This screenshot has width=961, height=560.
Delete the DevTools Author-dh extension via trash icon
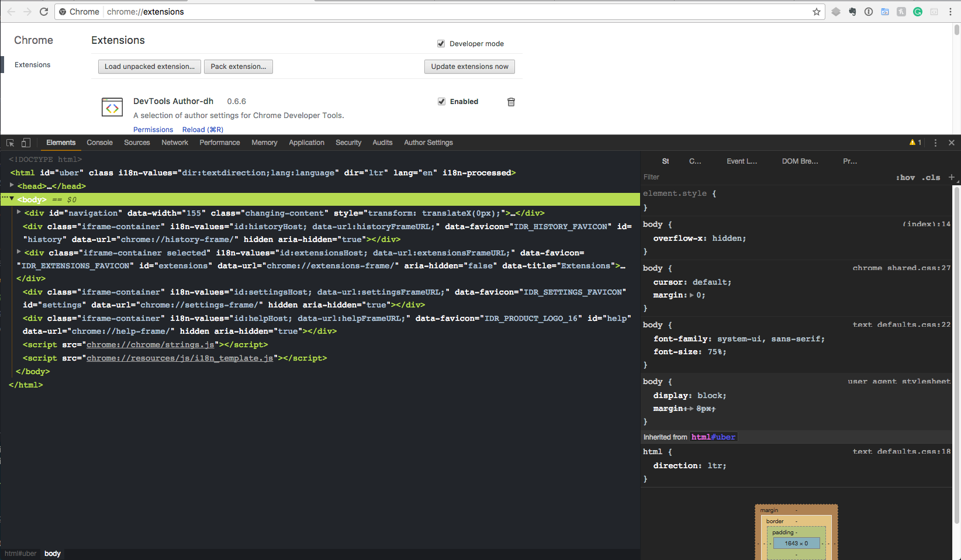tap(511, 102)
